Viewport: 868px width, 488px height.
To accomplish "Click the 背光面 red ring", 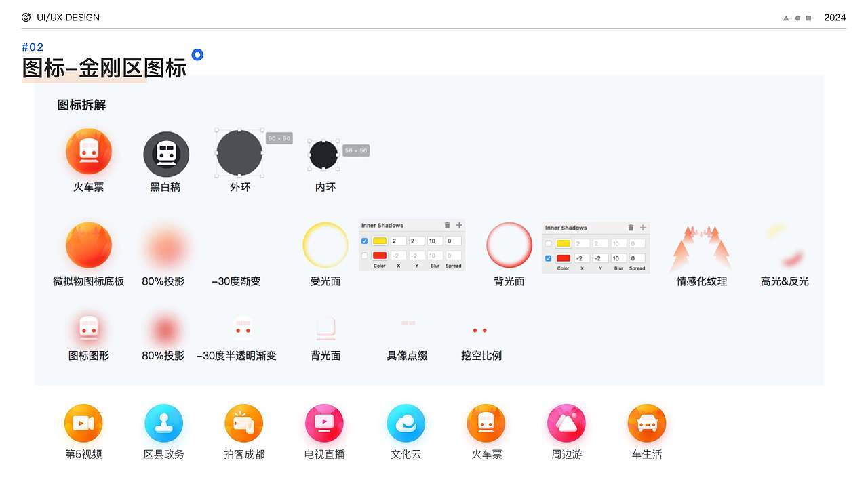I will click(509, 245).
